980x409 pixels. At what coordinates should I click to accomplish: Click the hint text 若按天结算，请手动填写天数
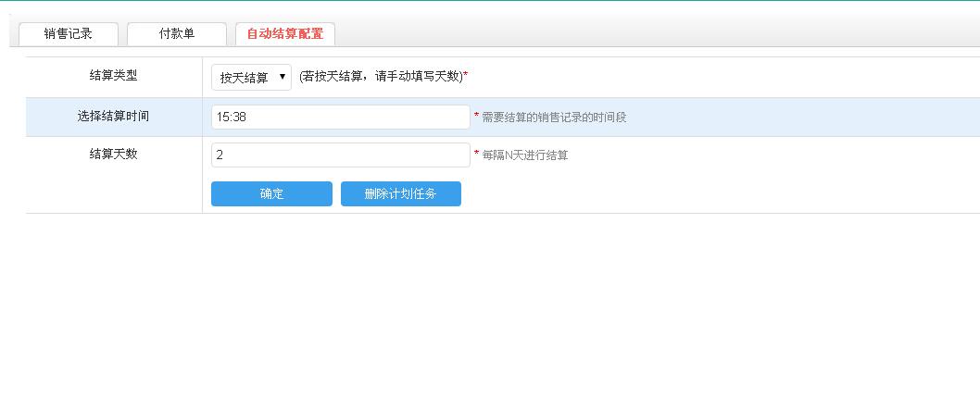click(x=380, y=77)
